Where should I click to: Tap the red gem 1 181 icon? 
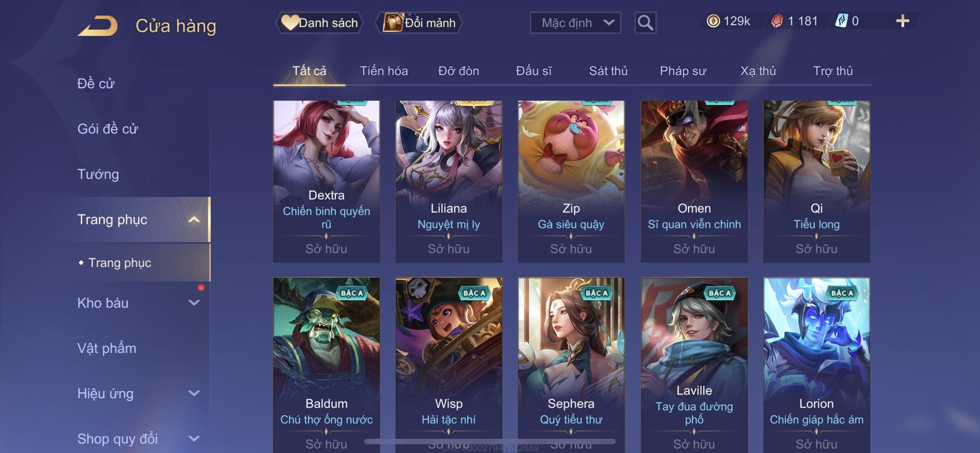(777, 21)
